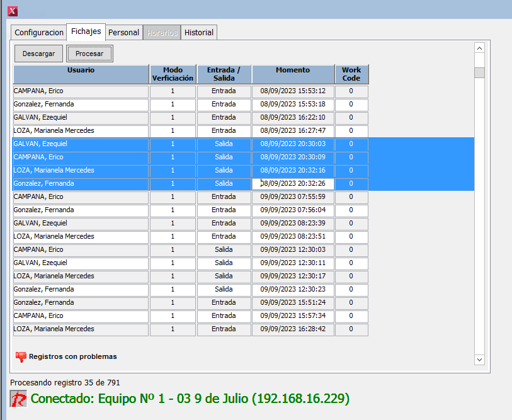
Task: Open the Personal tab
Action: (x=123, y=33)
